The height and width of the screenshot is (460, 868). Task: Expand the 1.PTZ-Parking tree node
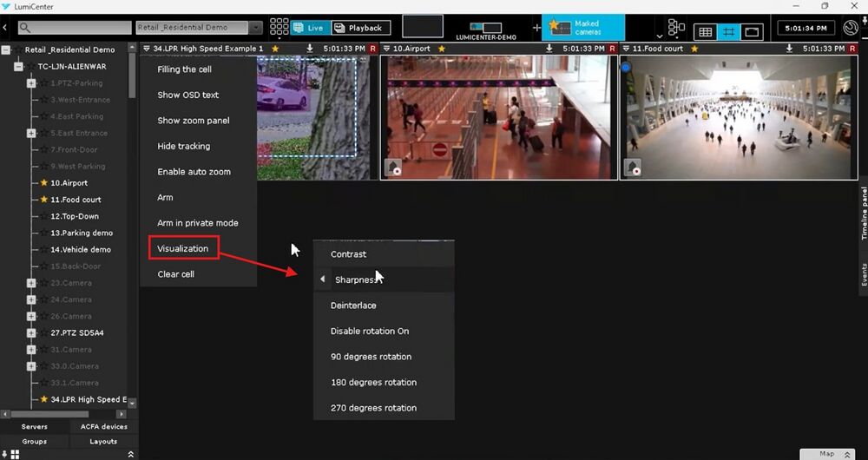coord(31,83)
